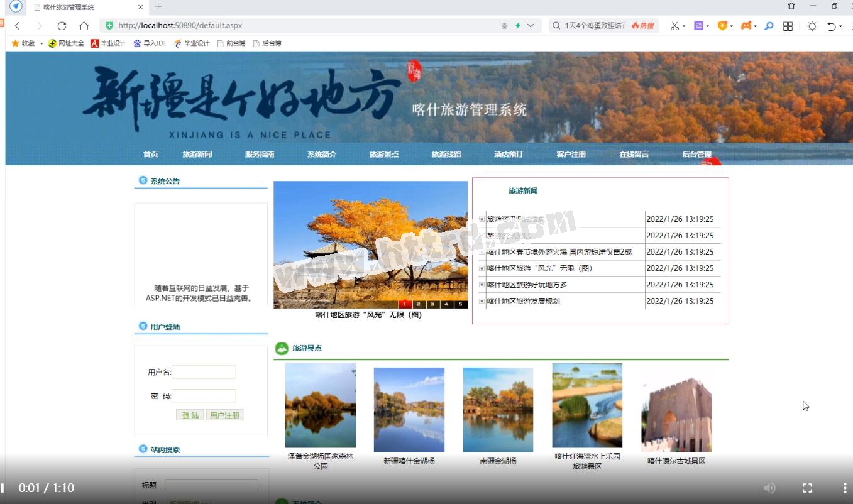Screen dimensions: 853x504
Task: Select slide 1 in the image carousel
Action: 405,304
